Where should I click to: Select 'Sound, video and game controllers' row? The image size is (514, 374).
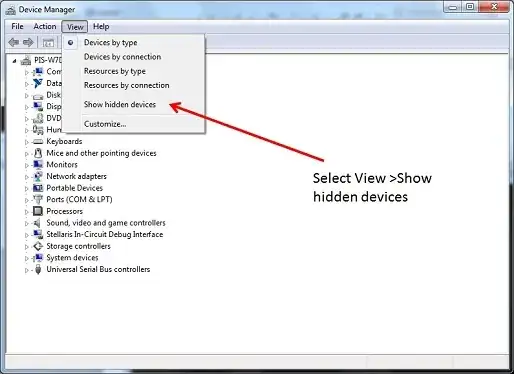coord(106,223)
